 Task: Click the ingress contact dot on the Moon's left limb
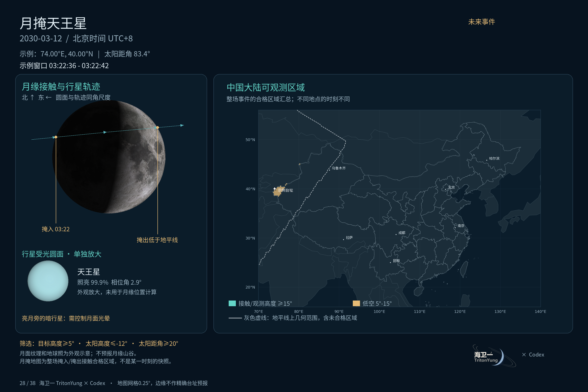[x=56, y=137]
